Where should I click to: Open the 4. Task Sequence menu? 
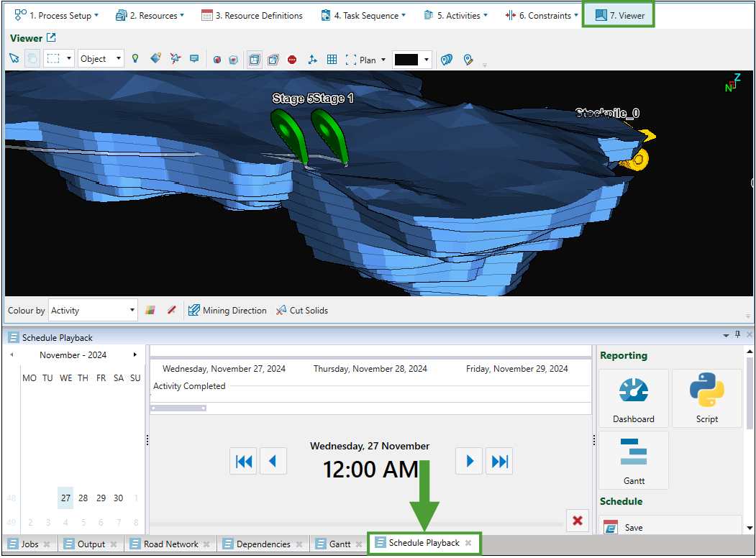(363, 15)
